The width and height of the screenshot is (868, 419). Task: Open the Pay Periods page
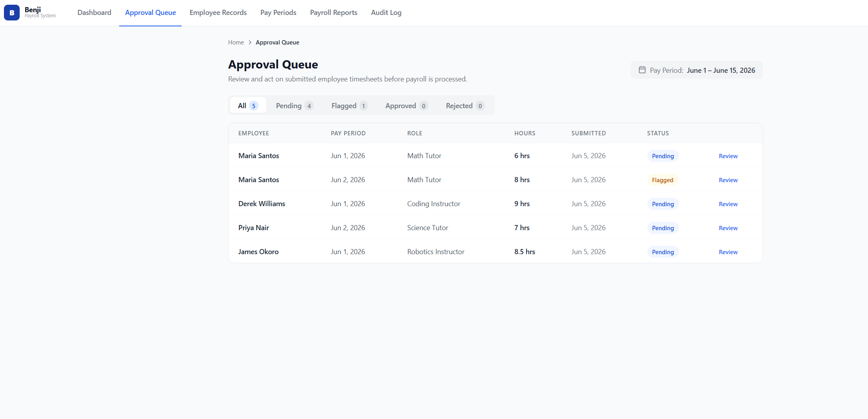click(x=278, y=13)
